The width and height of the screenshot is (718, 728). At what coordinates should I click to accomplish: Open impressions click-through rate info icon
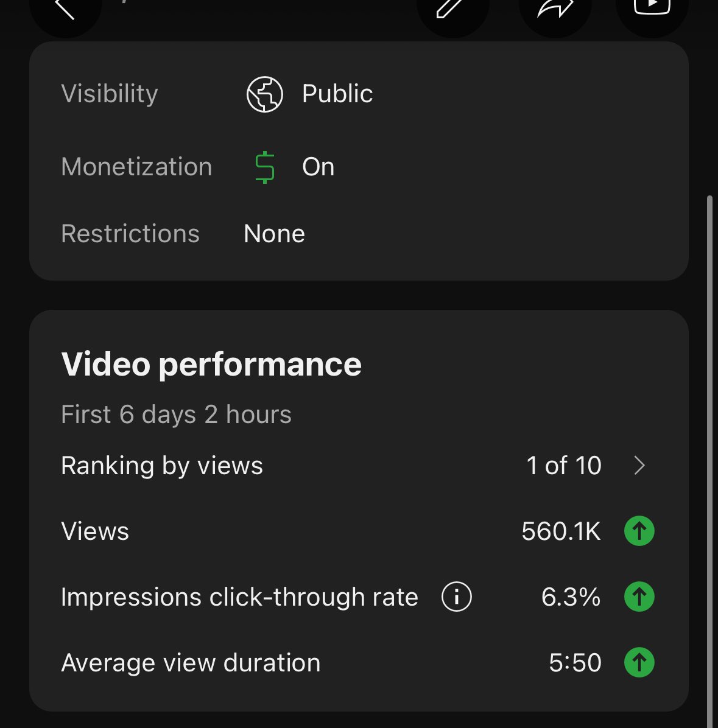[457, 597]
